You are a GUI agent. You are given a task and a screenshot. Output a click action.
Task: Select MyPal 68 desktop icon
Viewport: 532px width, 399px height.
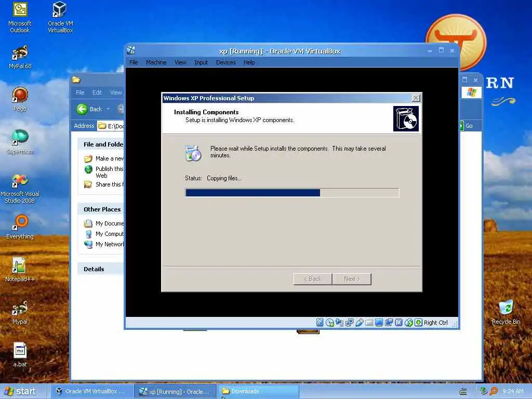[x=20, y=57]
